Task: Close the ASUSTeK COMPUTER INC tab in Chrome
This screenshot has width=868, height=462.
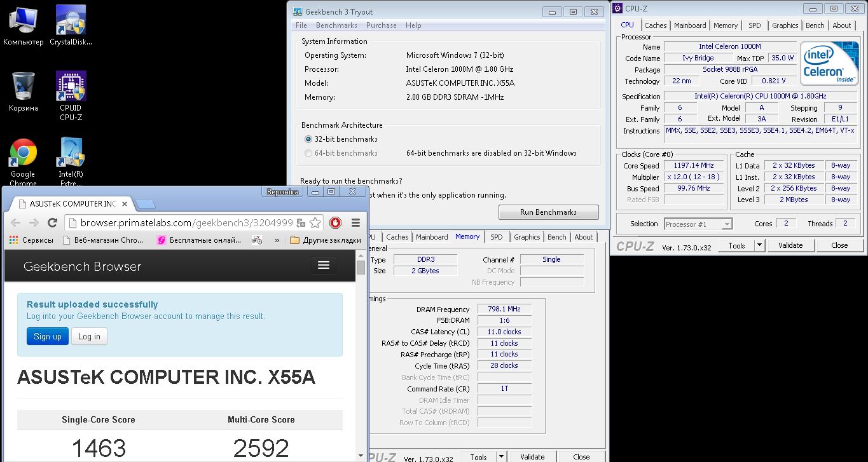Action: tap(125, 204)
